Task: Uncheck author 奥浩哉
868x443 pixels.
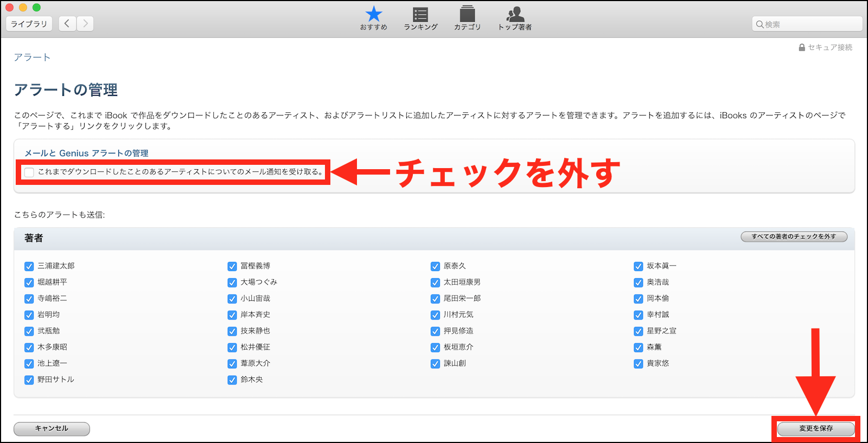Action: pos(639,283)
